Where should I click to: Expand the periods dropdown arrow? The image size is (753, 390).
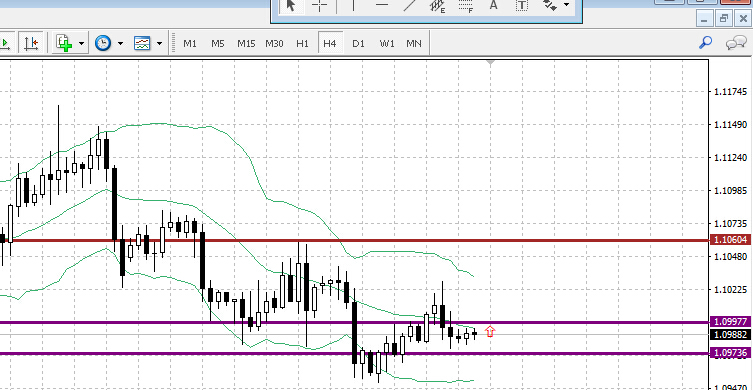click(x=120, y=44)
